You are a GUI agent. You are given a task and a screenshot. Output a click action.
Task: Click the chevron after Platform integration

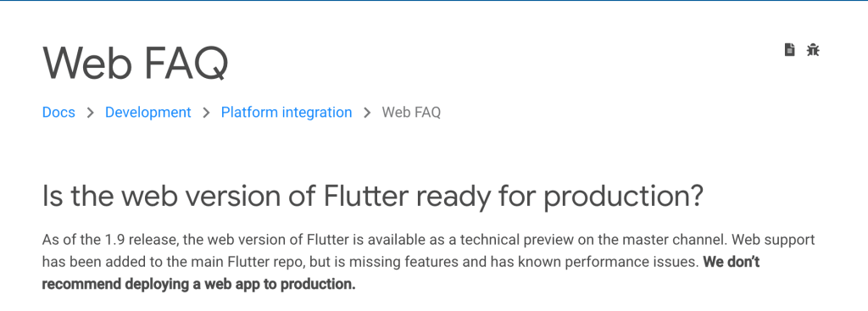(367, 113)
